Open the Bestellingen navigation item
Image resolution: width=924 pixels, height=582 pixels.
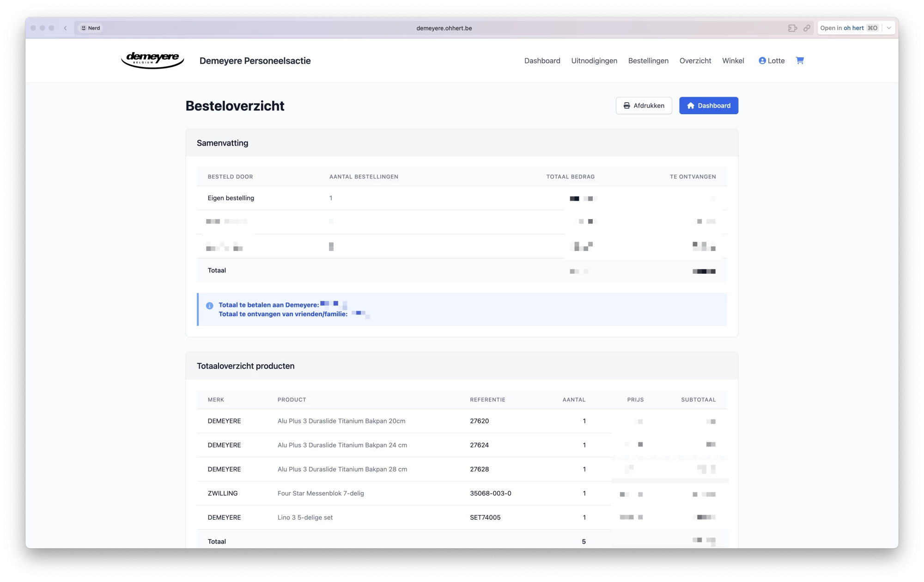(x=648, y=61)
